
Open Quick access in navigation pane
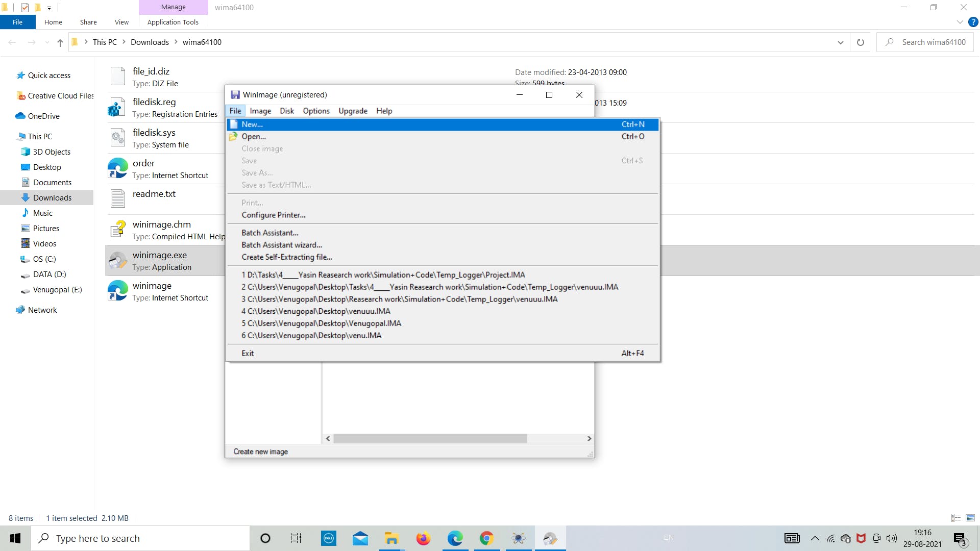[x=49, y=76]
